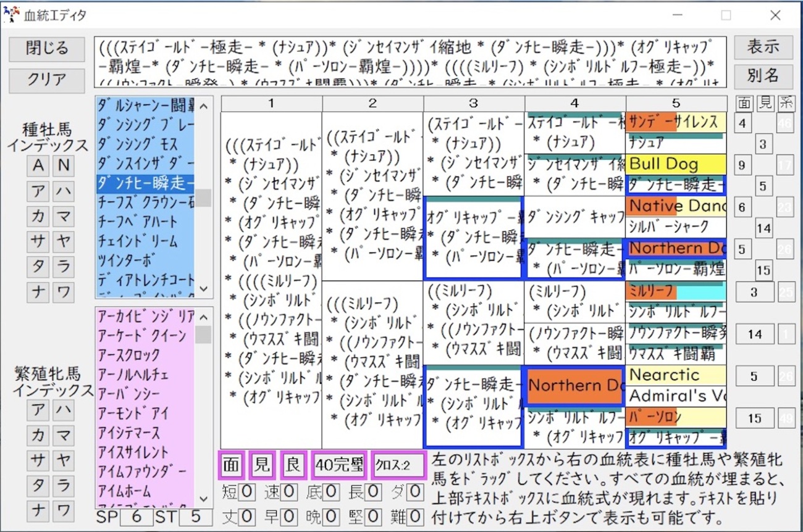
Task: Click the stallion list scrollbar down arrow
Action: 204,288
